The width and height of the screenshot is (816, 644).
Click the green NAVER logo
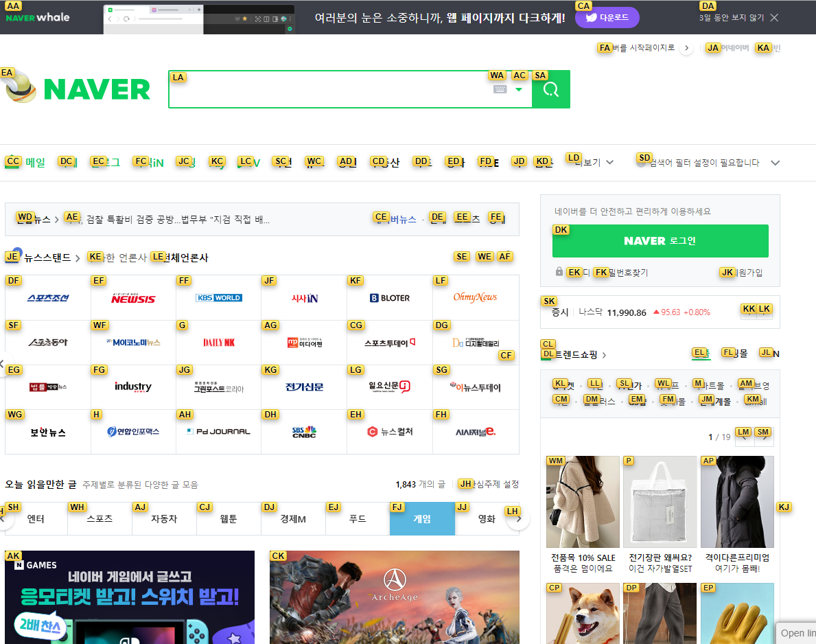pyautogui.click(x=97, y=89)
